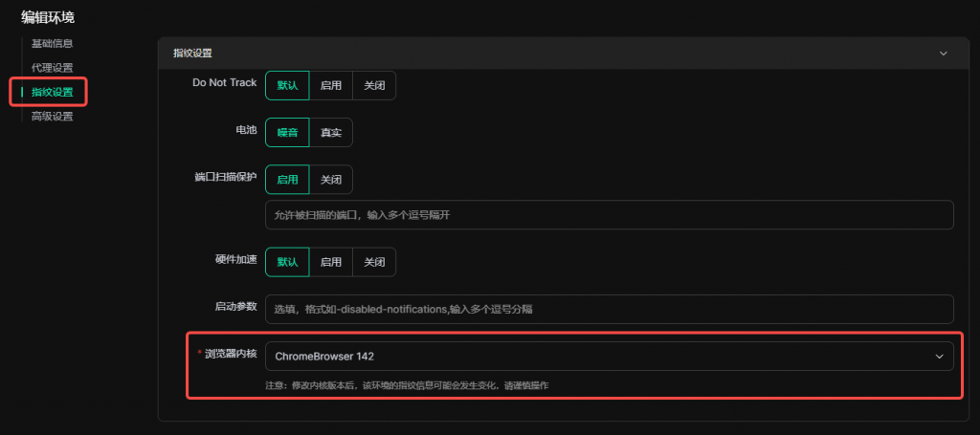Collapse the 指纹设置 panel with the chevron
Image resolution: width=980 pixels, height=435 pixels.
point(943,54)
